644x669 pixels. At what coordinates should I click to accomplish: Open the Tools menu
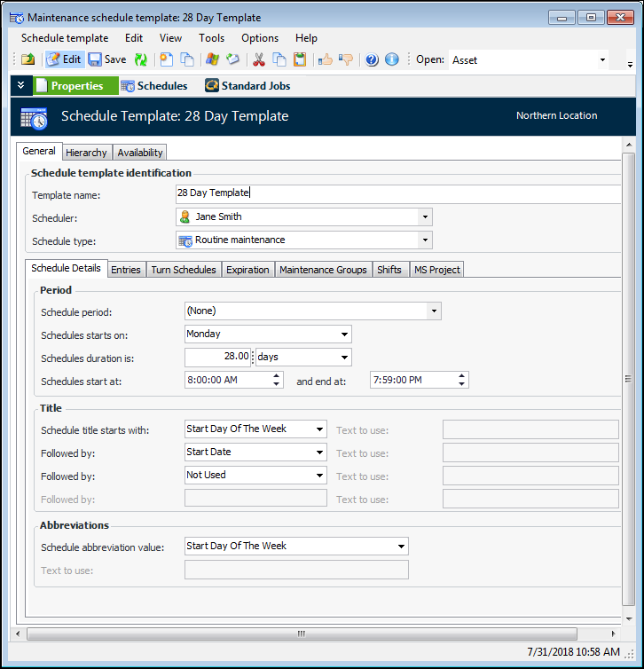pos(211,38)
